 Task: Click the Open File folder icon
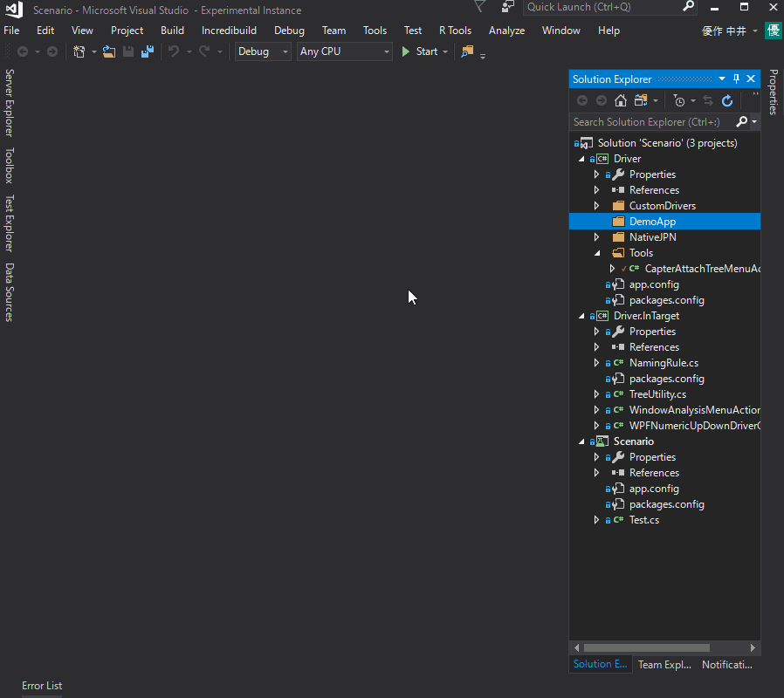109,51
